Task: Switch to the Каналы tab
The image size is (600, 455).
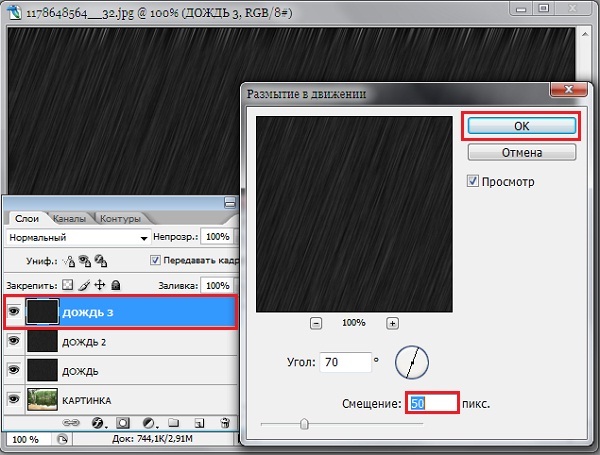Action: coord(69,219)
